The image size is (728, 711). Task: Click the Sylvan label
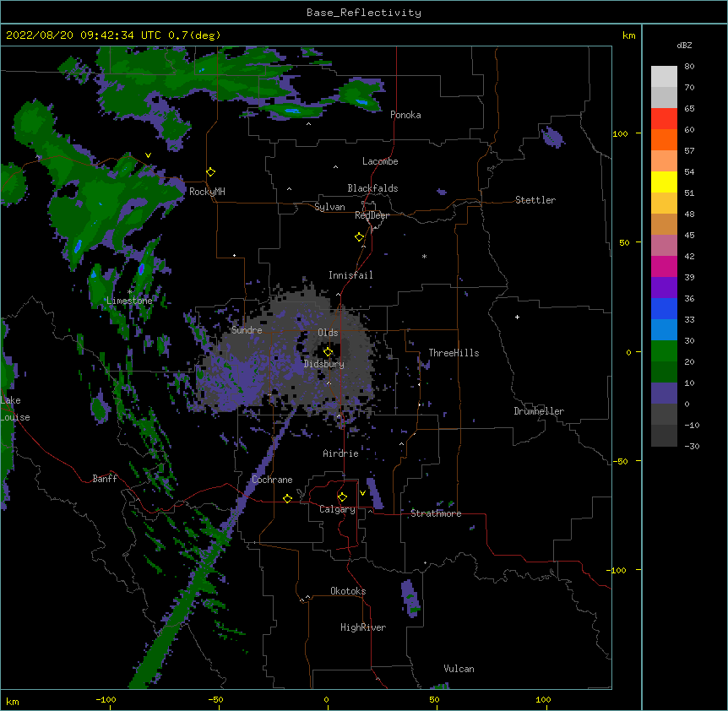pos(329,207)
